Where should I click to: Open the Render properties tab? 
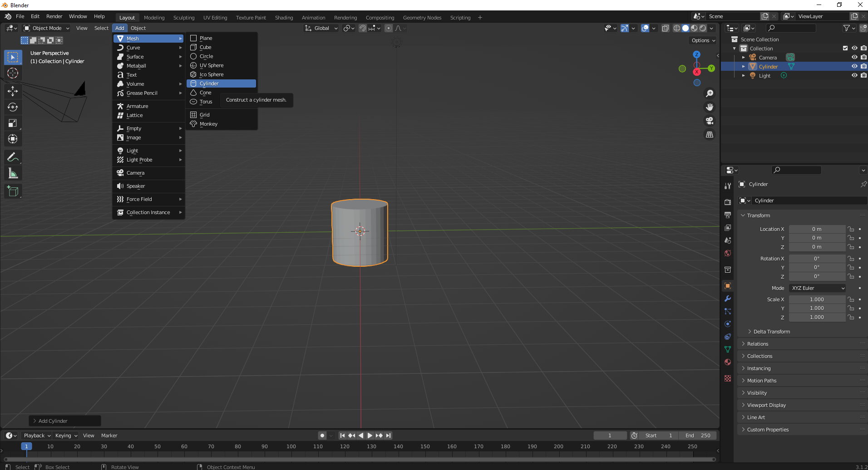coord(728,202)
